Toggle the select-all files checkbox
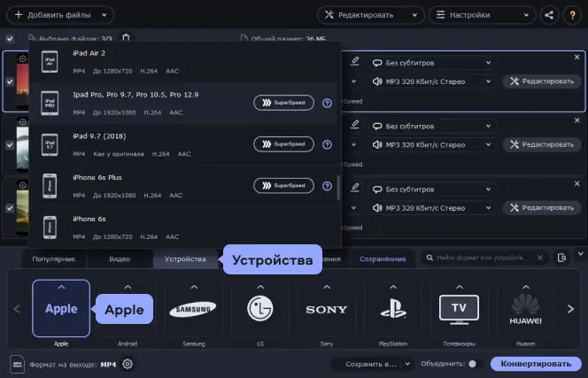Image resolution: width=588 pixels, height=378 pixels. point(10,38)
